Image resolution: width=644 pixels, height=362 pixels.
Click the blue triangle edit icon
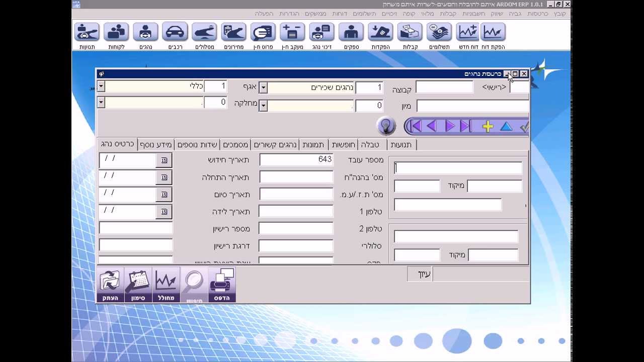pyautogui.click(x=506, y=126)
